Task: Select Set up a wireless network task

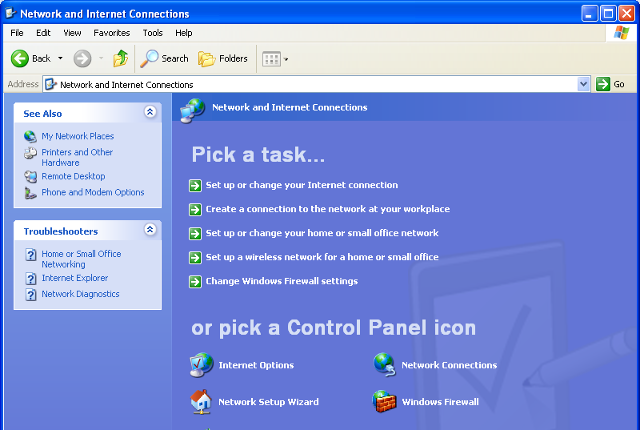Action: tap(322, 257)
